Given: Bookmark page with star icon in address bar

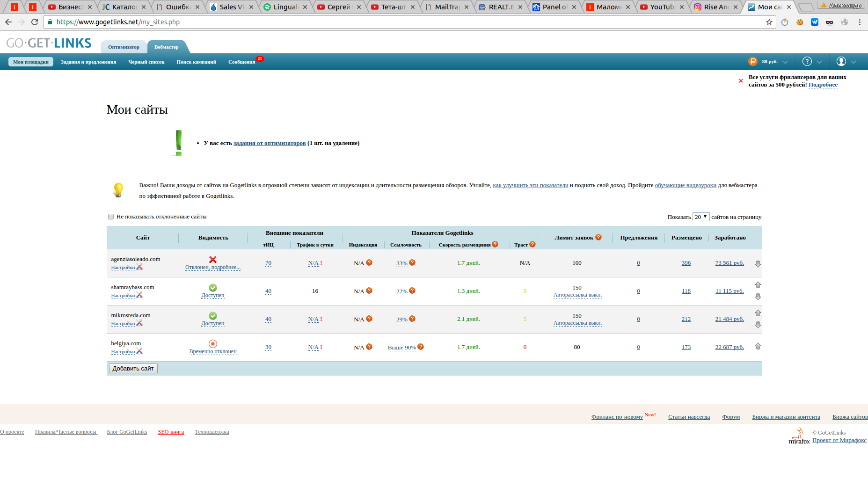Looking at the screenshot, I should pyautogui.click(x=769, y=22).
